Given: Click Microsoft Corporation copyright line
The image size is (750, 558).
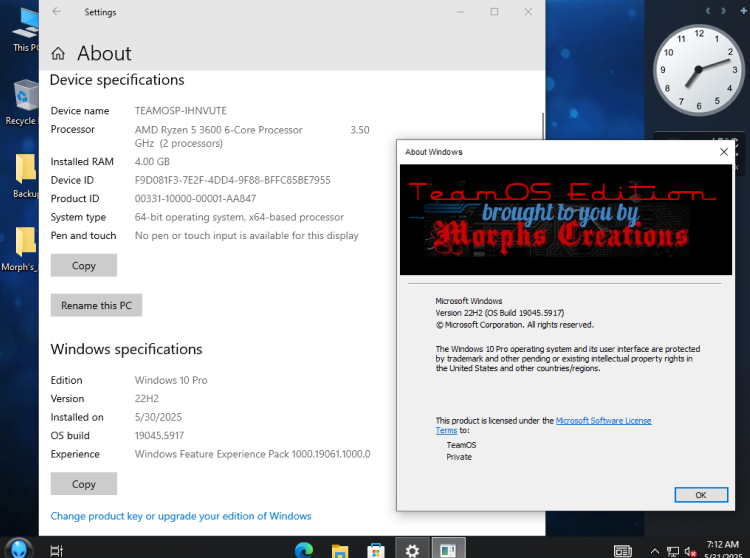Looking at the screenshot, I should pos(514,325).
